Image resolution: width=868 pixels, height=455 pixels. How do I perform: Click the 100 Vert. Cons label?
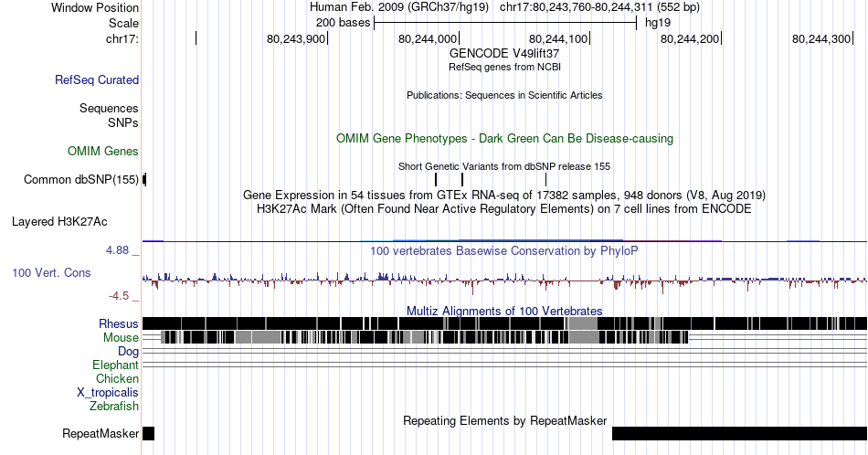pyautogui.click(x=51, y=272)
